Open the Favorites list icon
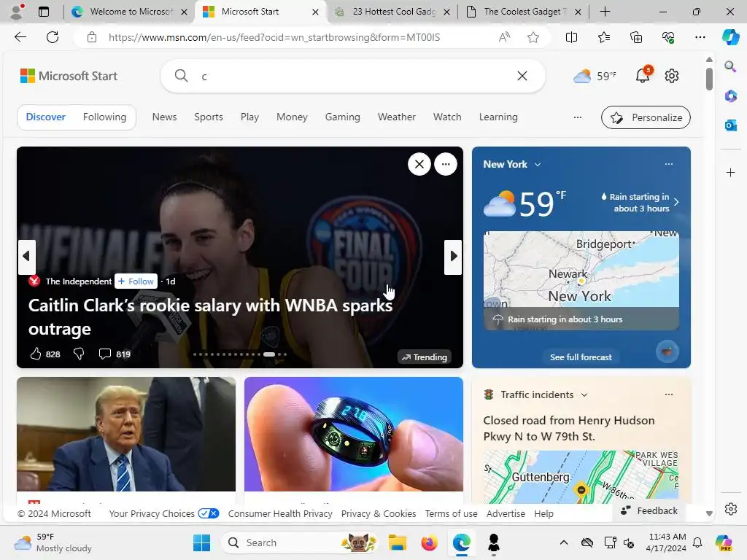This screenshot has height=560, width=747. click(x=603, y=37)
